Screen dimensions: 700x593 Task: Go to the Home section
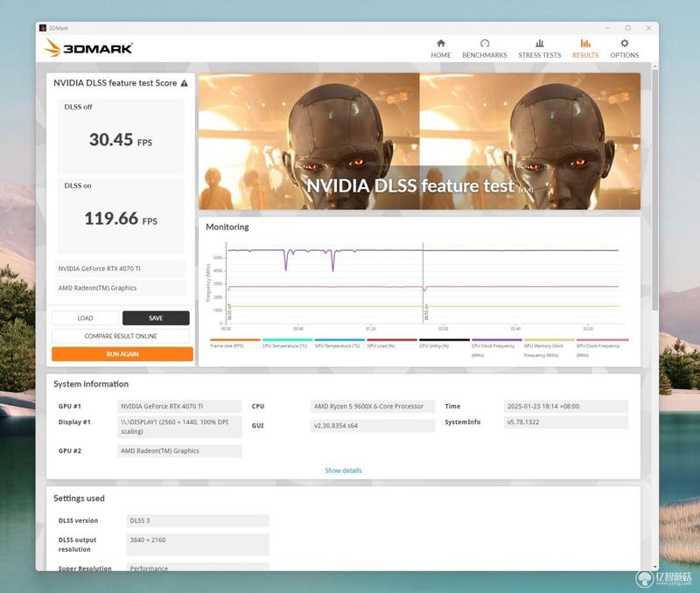[x=441, y=49]
